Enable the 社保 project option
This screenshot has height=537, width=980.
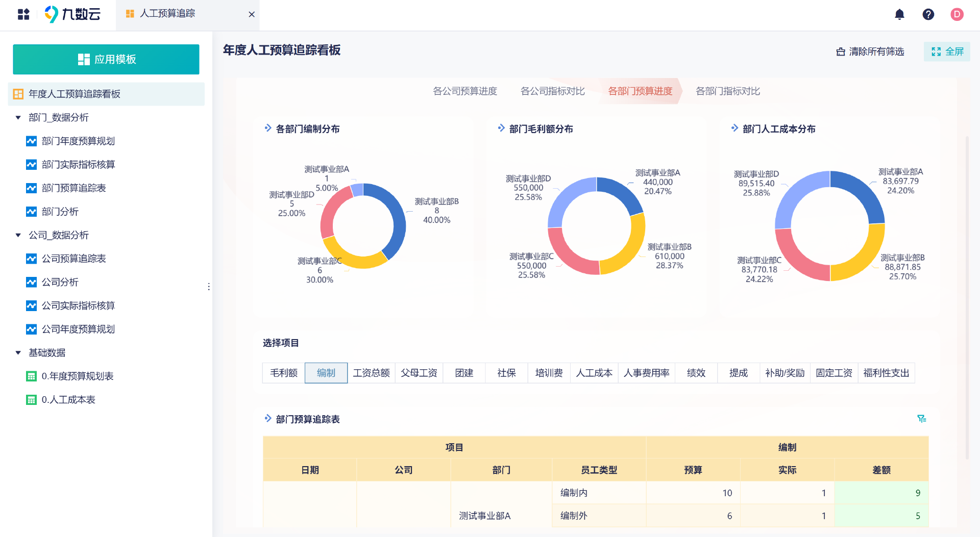[x=505, y=373]
